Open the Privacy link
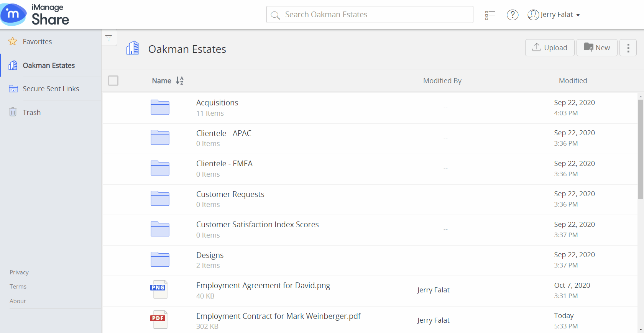 tap(19, 272)
